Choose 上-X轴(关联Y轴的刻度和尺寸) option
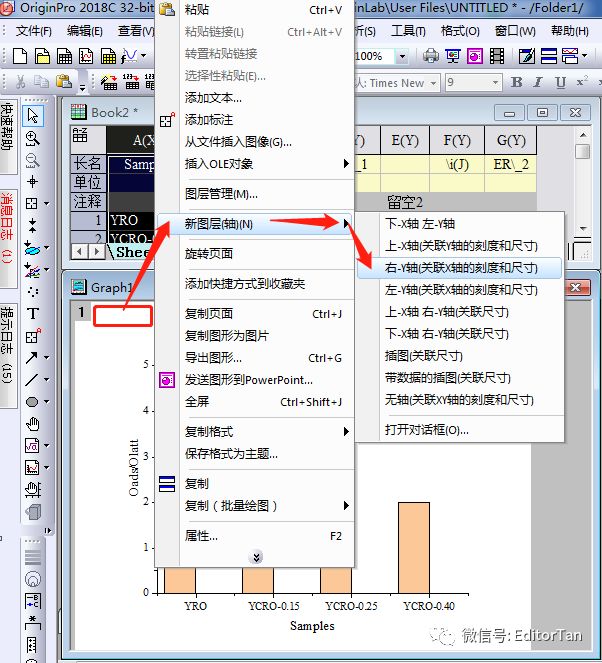Screen dimensions: 602x663 pyautogui.click(x=460, y=246)
